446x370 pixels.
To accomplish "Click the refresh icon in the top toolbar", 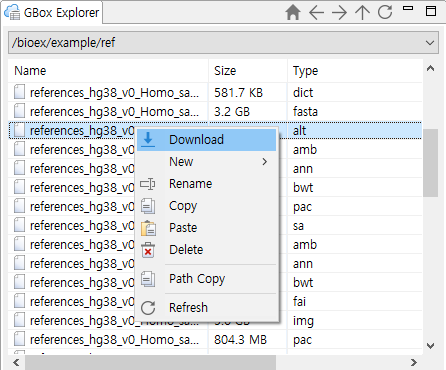I will coord(385,12).
